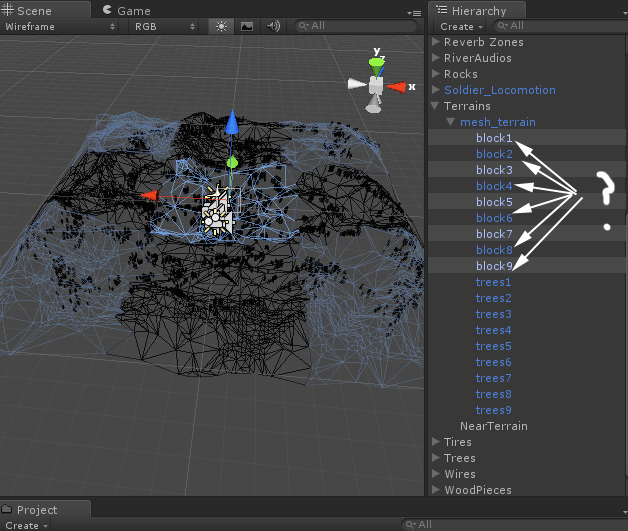Click the blue Z-axis move arrow handle
The image size is (628, 531).
(x=232, y=123)
